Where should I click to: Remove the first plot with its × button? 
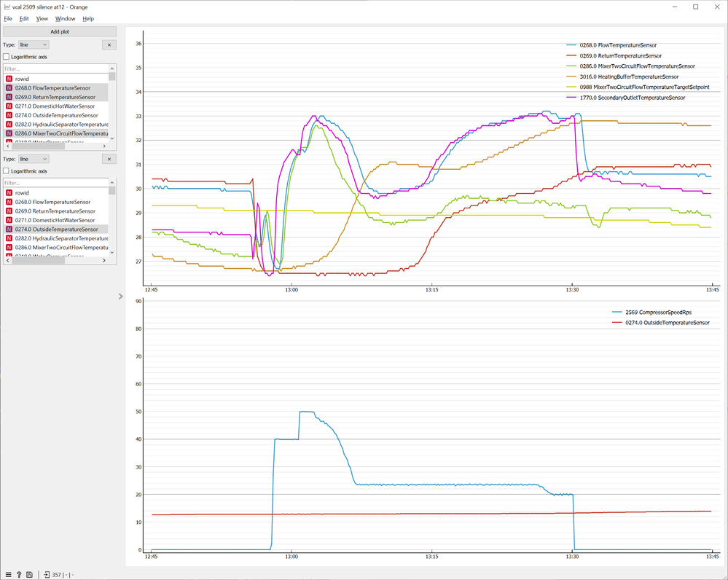tap(108, 44)
